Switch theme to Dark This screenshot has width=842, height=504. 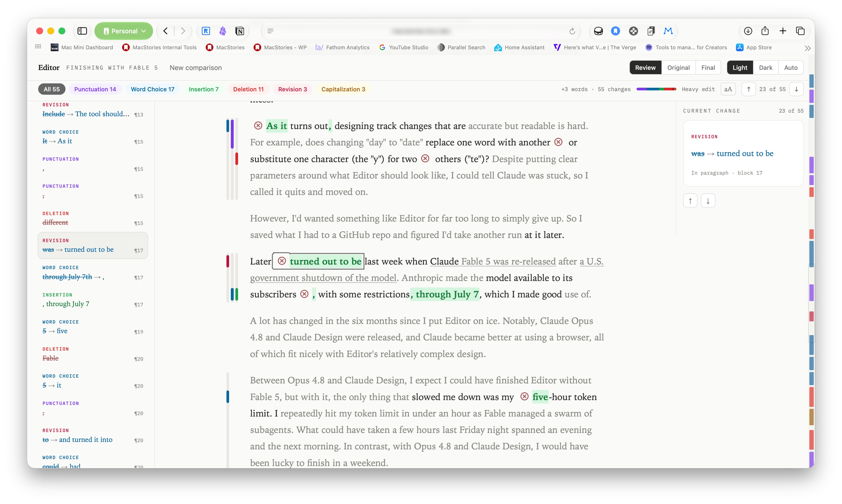click(x=766, y=68)
